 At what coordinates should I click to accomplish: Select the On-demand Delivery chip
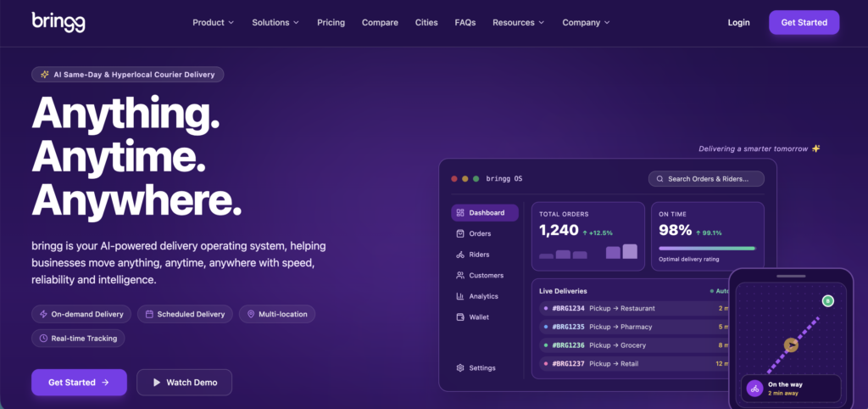[x=81, y=314]
